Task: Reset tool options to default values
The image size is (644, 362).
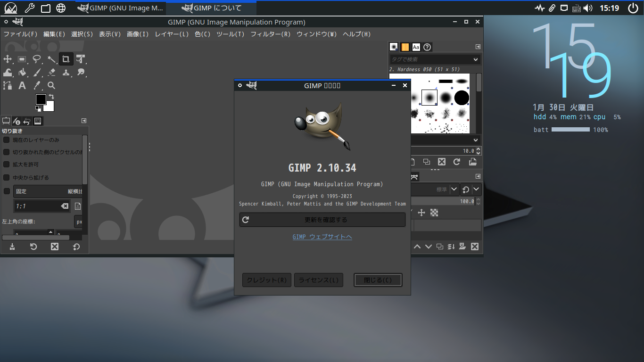Action: (76, 247)
